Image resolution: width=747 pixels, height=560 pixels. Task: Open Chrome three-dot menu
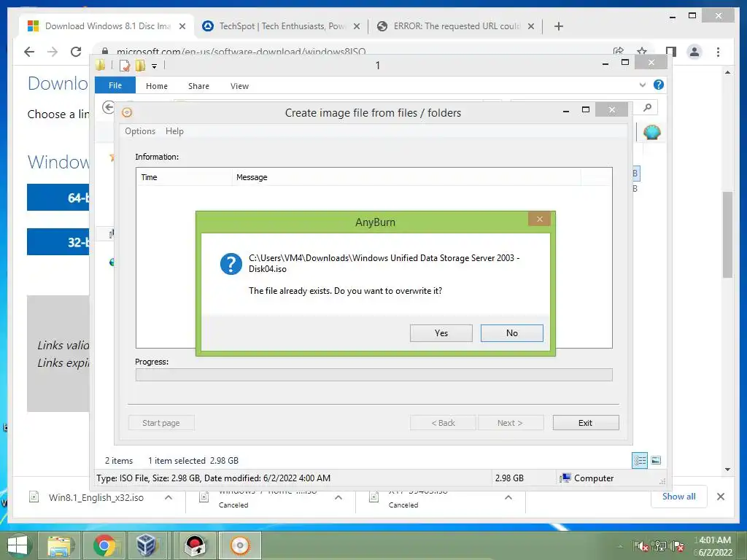point(718,52)
